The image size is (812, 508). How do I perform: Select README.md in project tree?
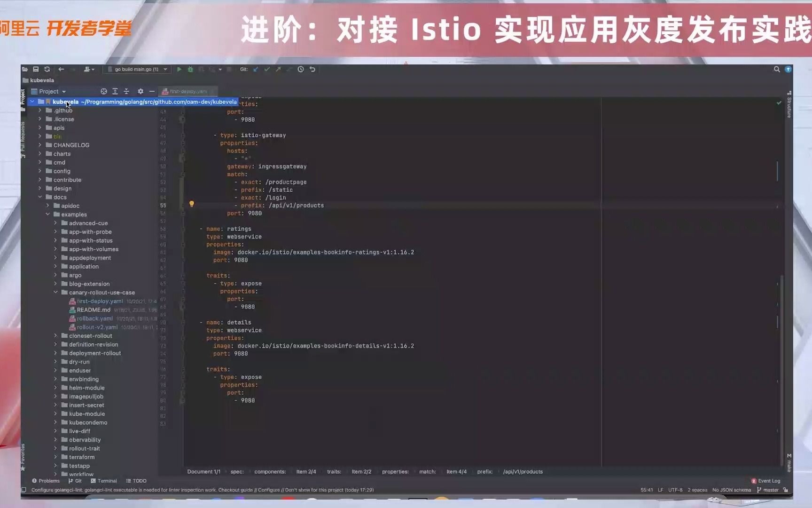[93, 310]
